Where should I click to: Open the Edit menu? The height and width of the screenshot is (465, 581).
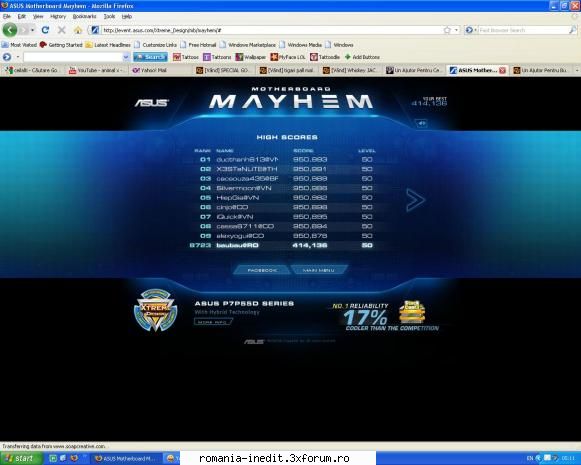(21, 16)
